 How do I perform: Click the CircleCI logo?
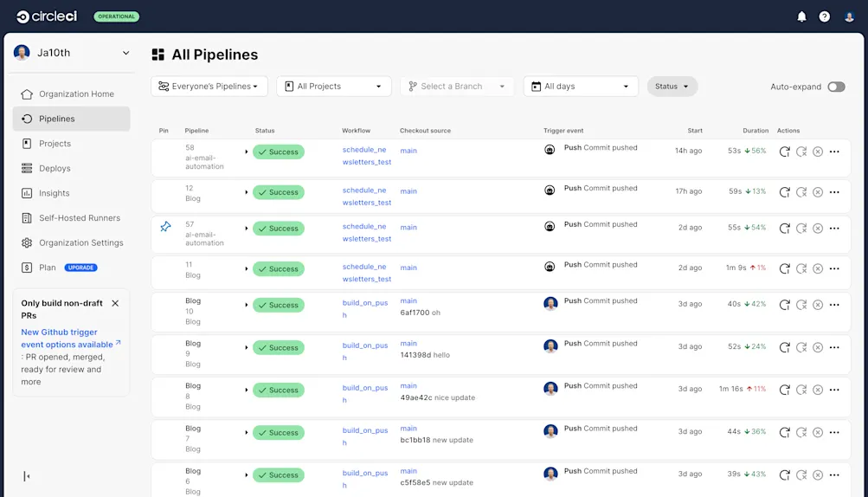coord(47,16)
